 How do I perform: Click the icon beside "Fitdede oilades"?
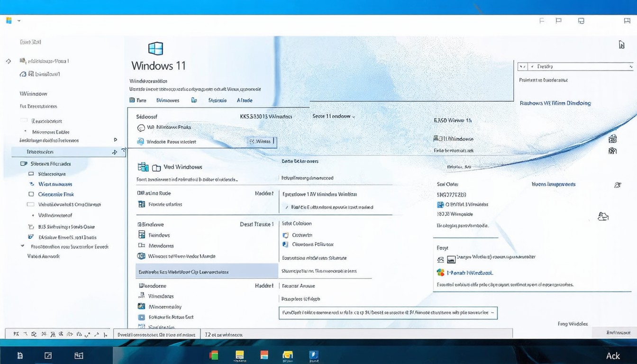[x=141, y=204]
